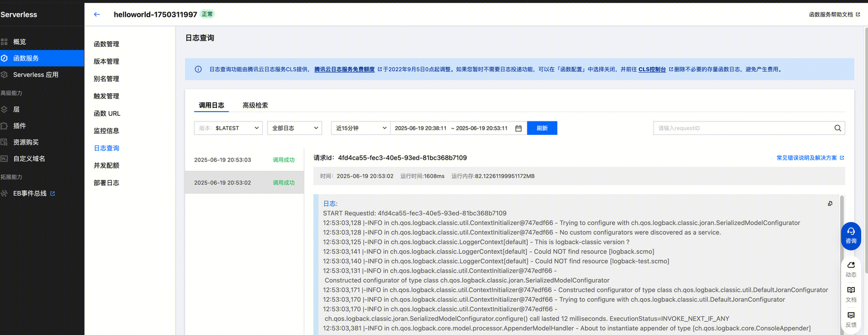Open 近15分钟 time range dropdown
This screenshot has width=868, height=335.
(361, 128)
